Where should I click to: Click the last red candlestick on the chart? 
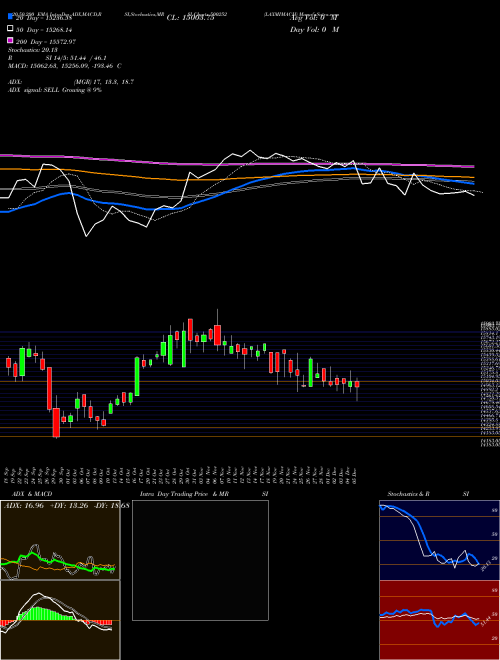[357, 384]
